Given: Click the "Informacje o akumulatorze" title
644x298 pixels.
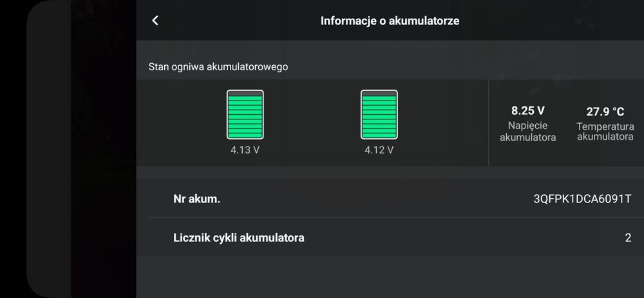Looking at the screenshot, I should point(390,21).
